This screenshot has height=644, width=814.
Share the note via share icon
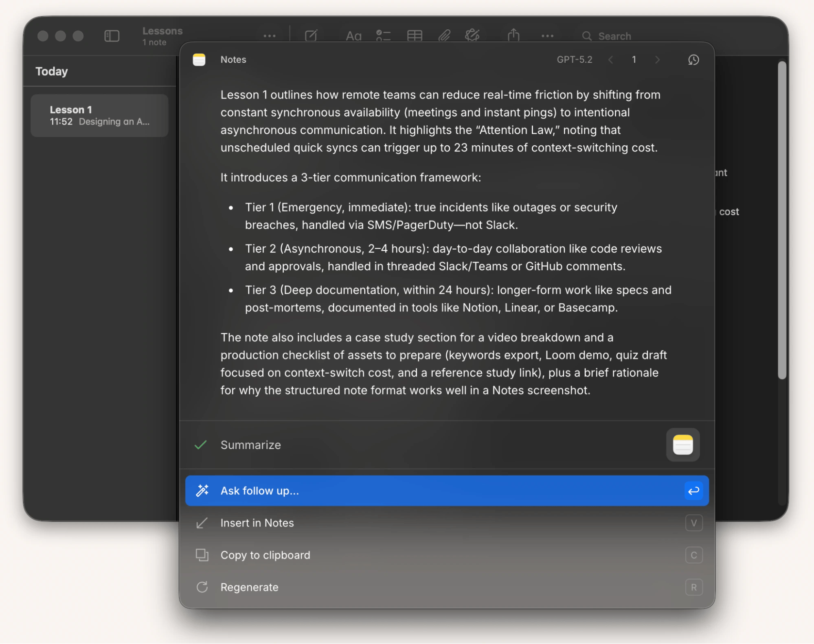(513, 35)
